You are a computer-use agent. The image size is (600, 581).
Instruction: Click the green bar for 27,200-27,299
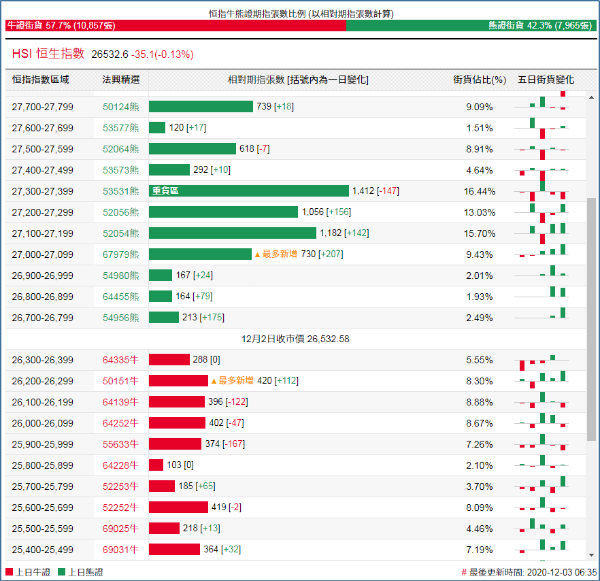point(223,212)
